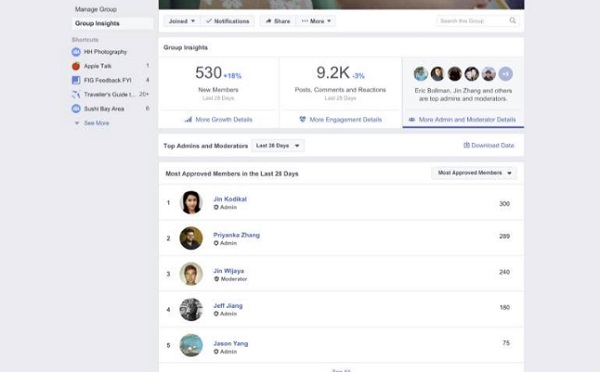The height and width of the screenshot is (372, 600).
Task: Open the More actions dropdown
Action: (x=316, y=21)
